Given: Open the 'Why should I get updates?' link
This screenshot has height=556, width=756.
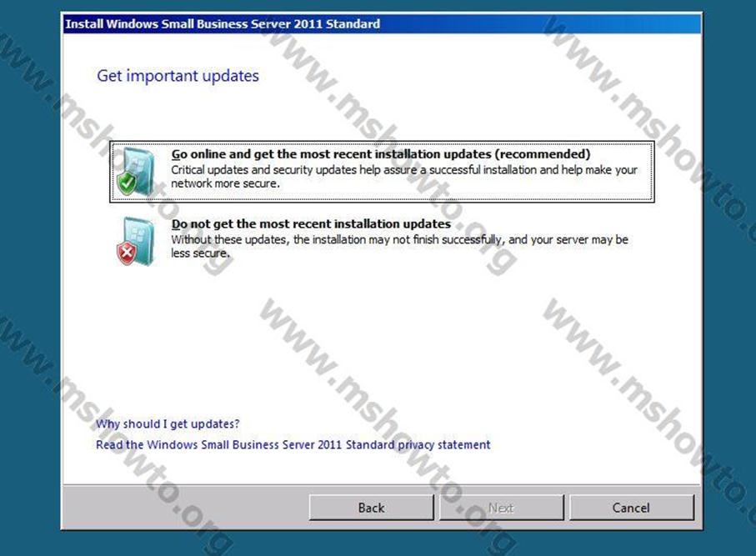Looking at the screenshot, I should click(168, 423).
